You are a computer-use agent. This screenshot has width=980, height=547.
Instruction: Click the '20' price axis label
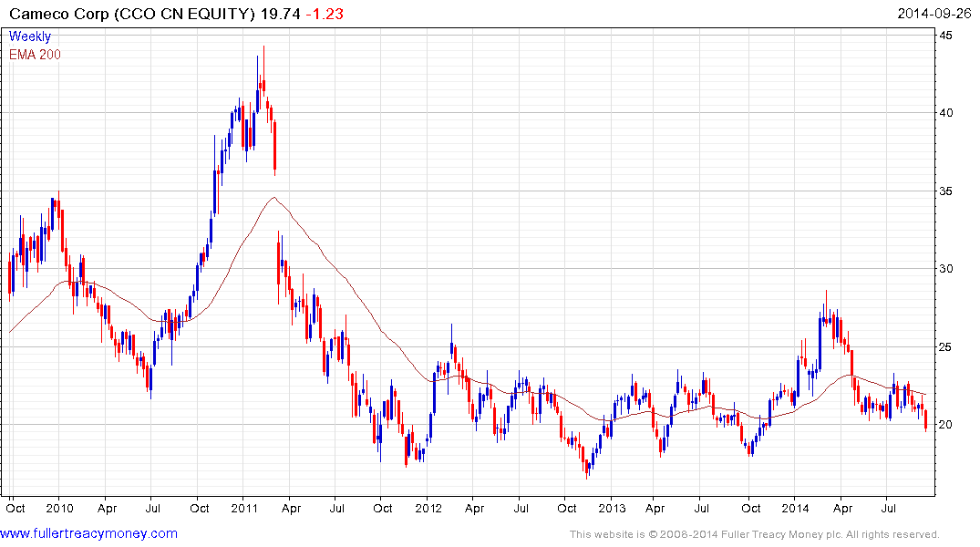pos(945,425)
